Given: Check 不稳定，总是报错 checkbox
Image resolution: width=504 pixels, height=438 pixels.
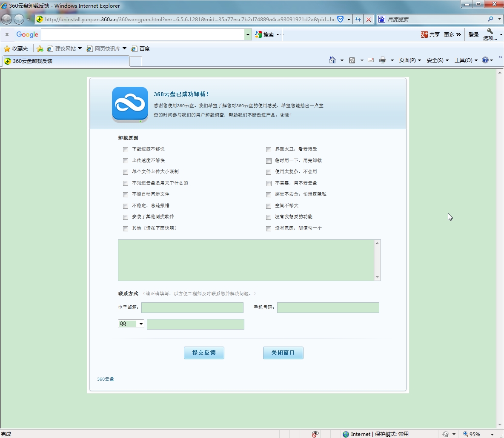Looking at the screenshot, I should 125,206.
